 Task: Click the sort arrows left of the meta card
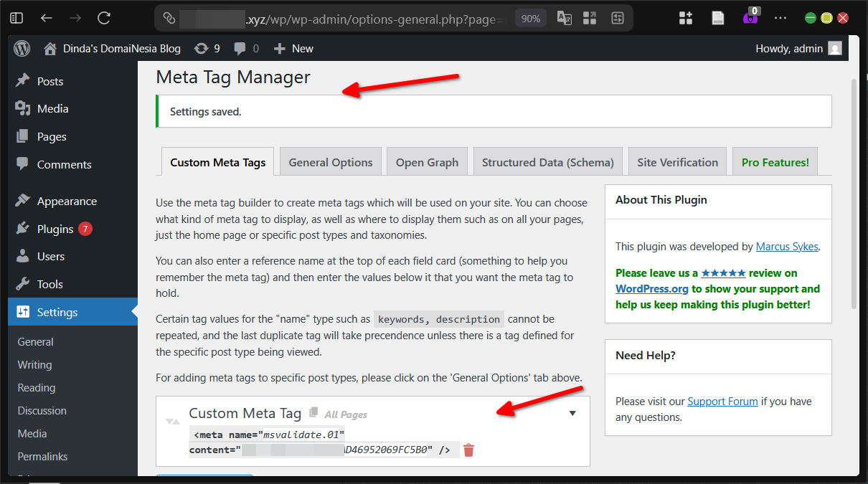172,423
